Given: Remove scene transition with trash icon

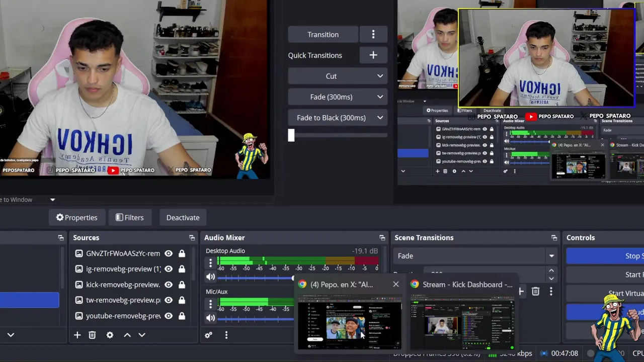Looking at the screenshot, I should [535, 291].
